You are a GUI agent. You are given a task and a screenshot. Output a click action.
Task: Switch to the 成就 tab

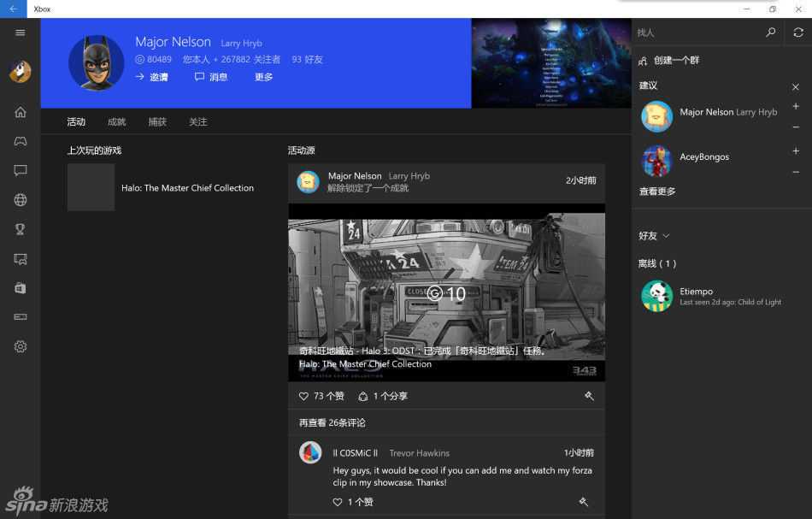[x=116, y=122]
